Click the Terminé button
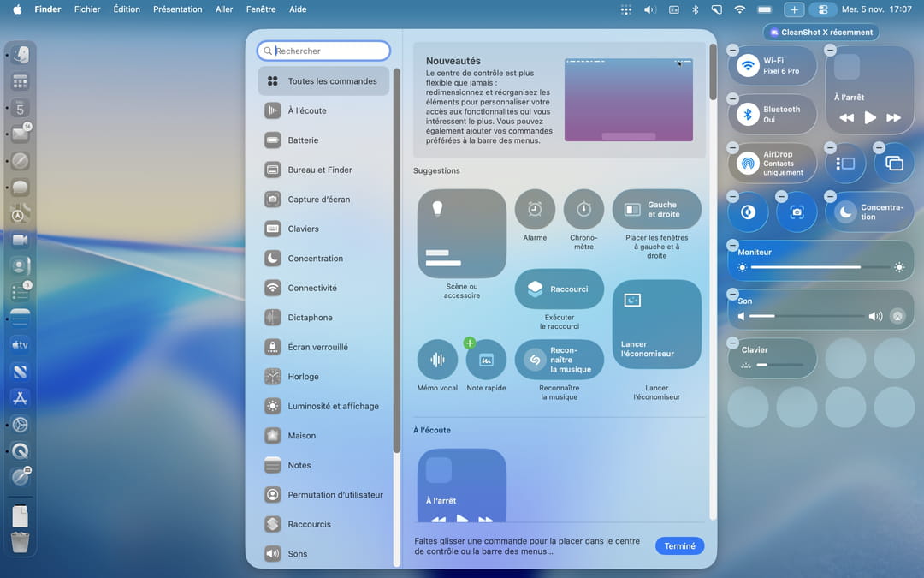This screenshot has height=578, width=924. [679, 546]
